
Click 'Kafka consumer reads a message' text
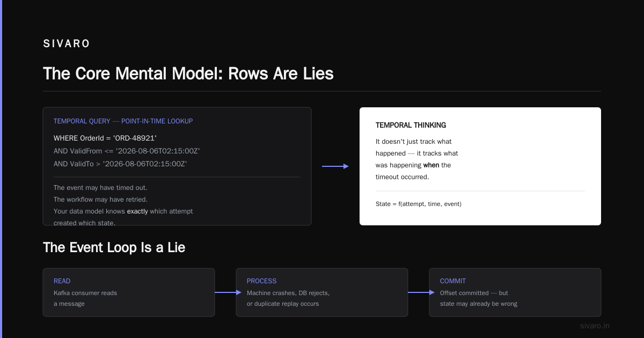click(x=85, y=298)
